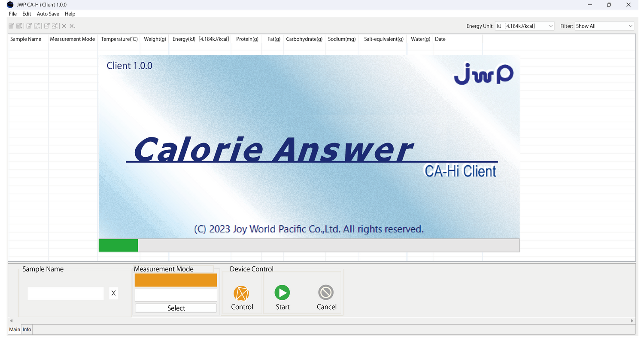This screenshot has width=644, height=359.
Task: Click the green loading progress bar
Action: pyautogui.click(x=118, y=245)
